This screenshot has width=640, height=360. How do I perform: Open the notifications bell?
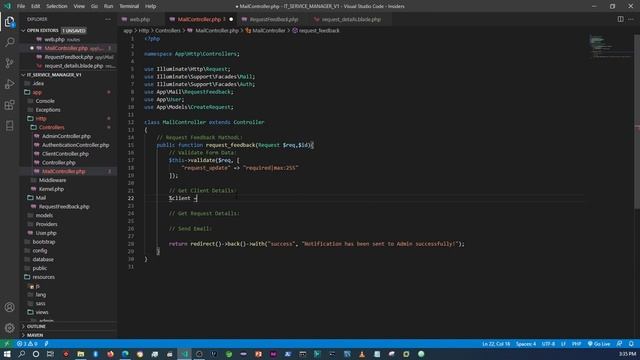(631, 344)
